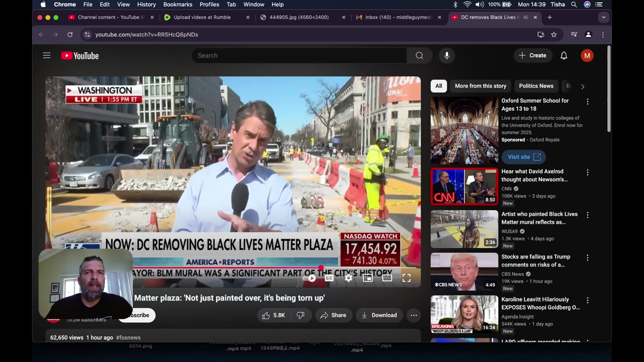This screenshot has width=644, height=362.
Task: Open options for Karoline Leavitt video
Action: tap(587, 301)
